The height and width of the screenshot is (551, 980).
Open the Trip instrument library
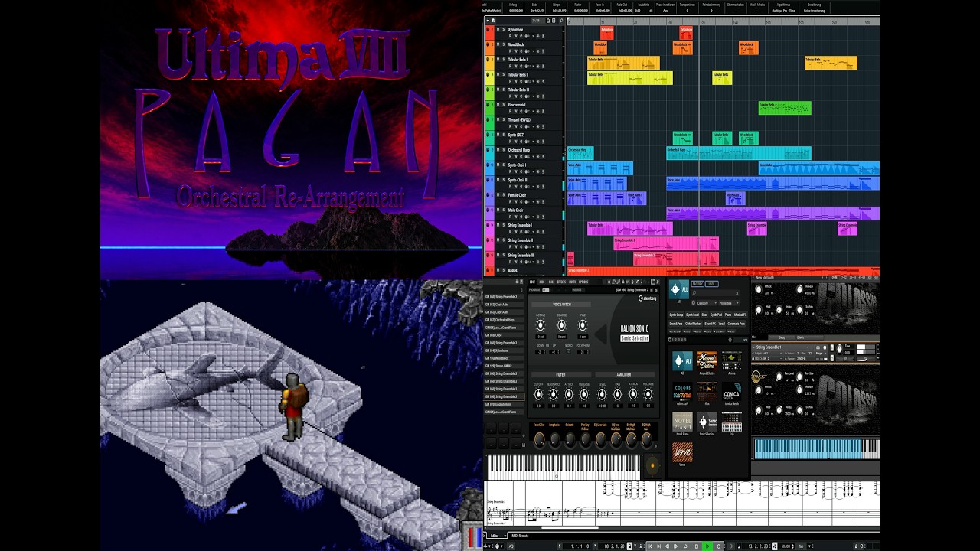point(731,423)
